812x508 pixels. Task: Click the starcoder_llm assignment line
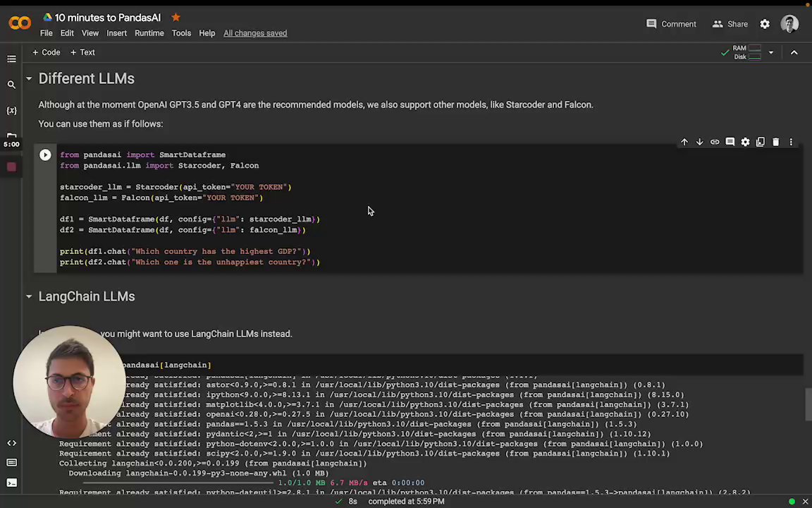tap(176, 187)
